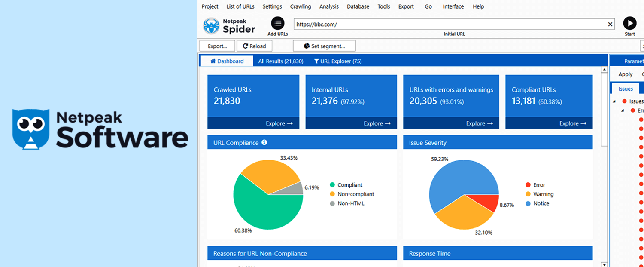The image size is (644, 267).
Task: Click the Response Time panel header
Action: pyautogui.click(x=498, y=253)
